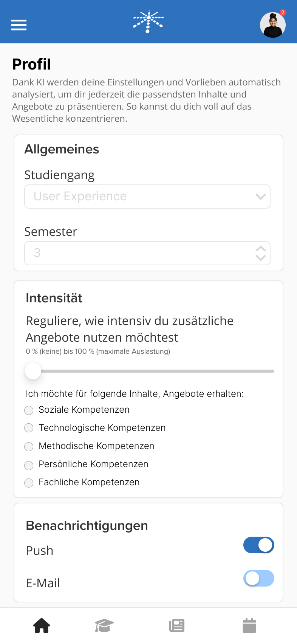Click into the Semester number field
This screenshot has height=644, width=297.
136,253
